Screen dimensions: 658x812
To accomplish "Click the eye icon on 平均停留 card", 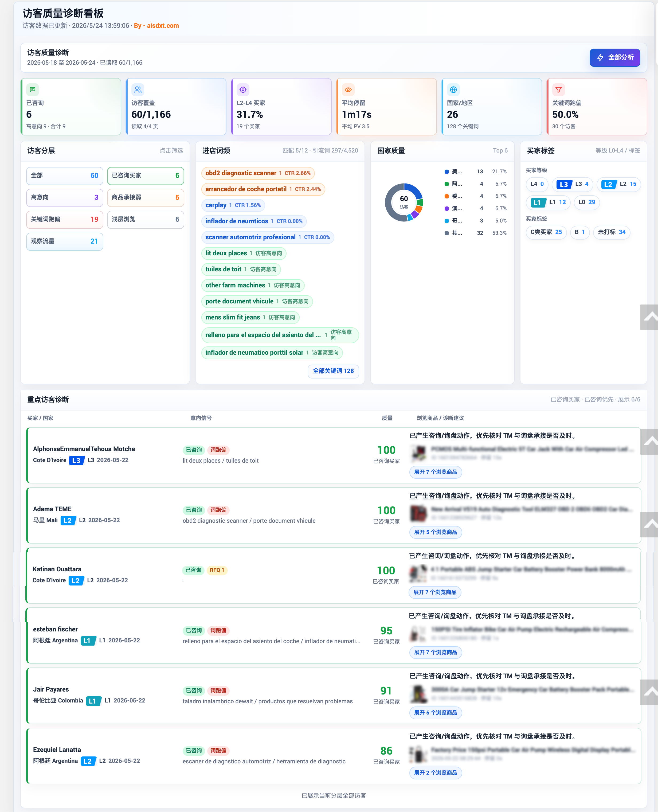I will click(348, 89).
